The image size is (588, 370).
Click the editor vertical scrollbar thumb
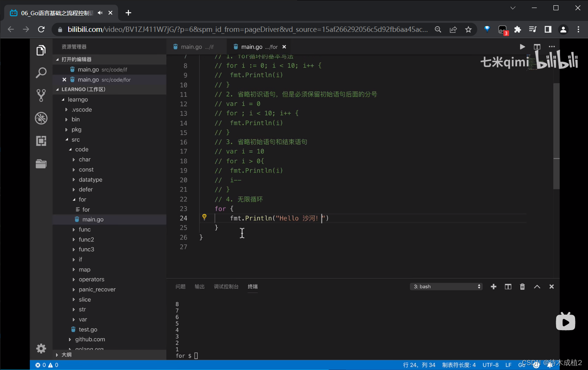pos(557,136)
